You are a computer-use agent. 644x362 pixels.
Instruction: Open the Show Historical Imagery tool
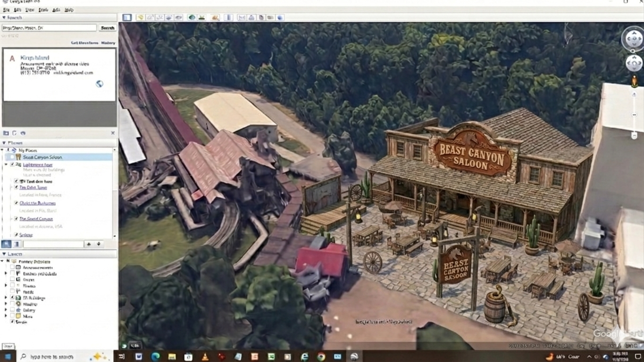tap(192, 17)
